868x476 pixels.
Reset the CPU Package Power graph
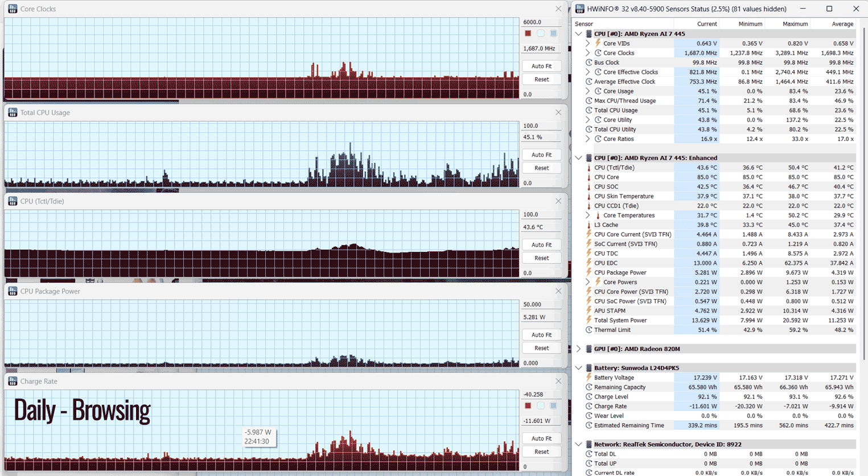tap(541, 348)
